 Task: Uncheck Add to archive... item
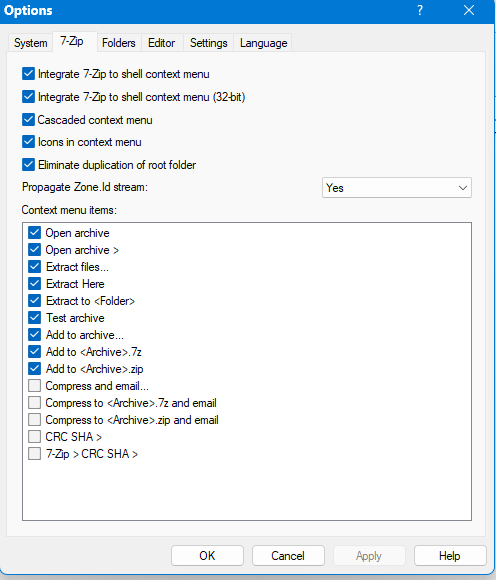click(x=34, y=335)
